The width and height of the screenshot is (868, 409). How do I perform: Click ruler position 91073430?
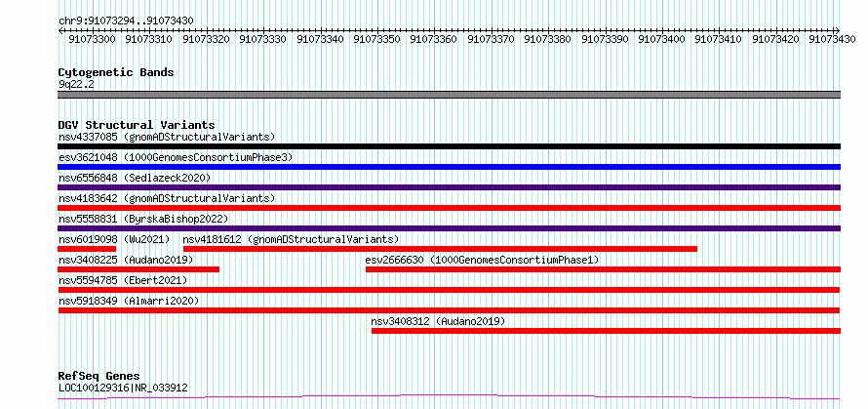point(832,39)
